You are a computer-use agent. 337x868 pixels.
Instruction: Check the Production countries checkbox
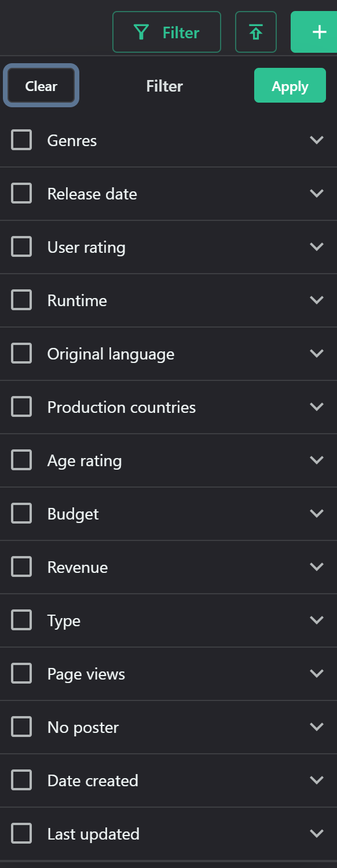(21, 407)
